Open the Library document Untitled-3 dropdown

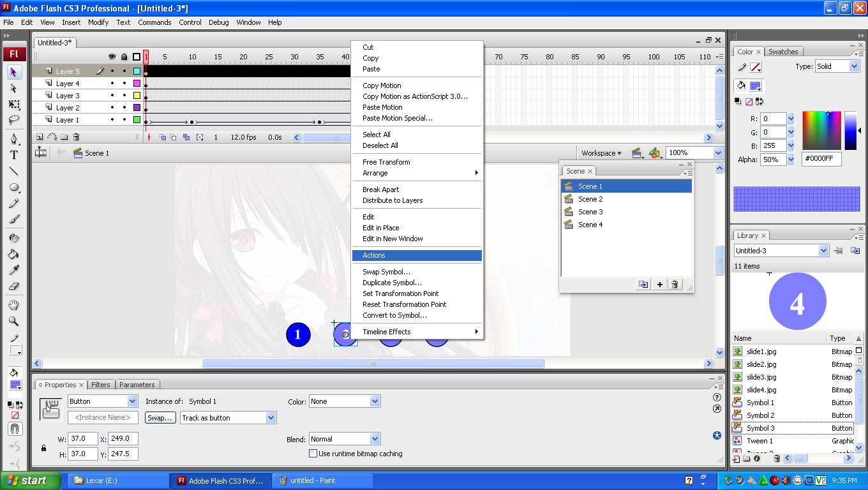pyautogui.click(x=823, y=251)
